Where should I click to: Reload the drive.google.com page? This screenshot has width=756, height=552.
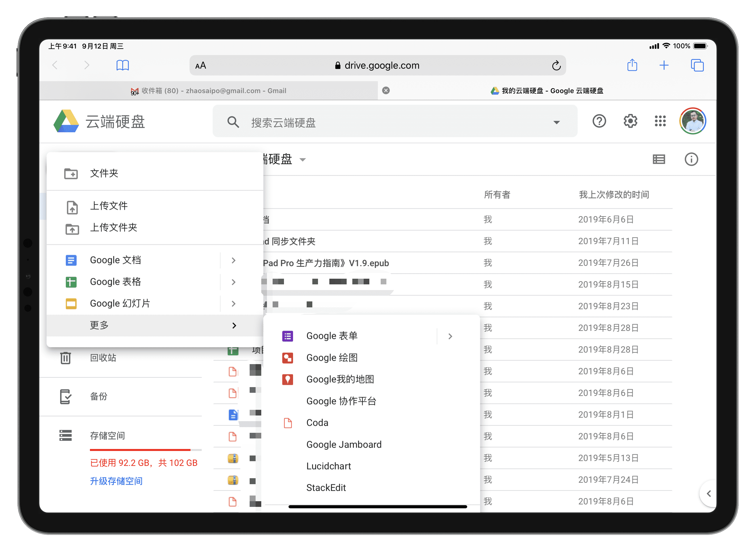(556, 66)
